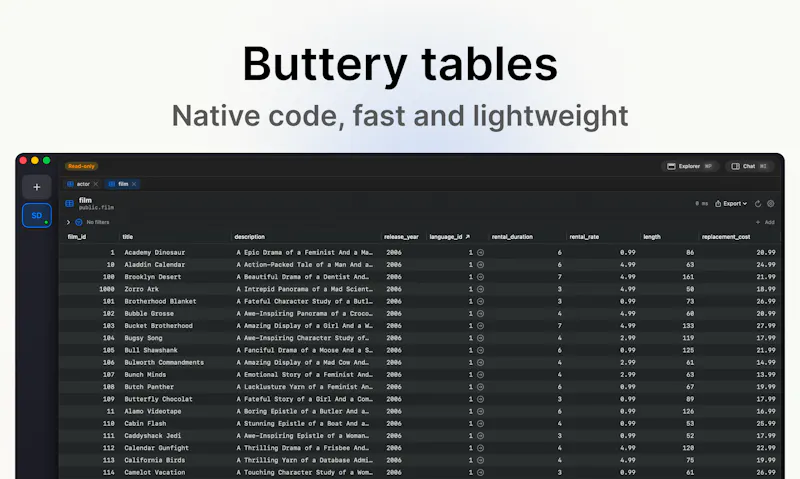The image size is (800, 479).
Task: Open table settings icon next to refresh
Action: tap(770, 204)
